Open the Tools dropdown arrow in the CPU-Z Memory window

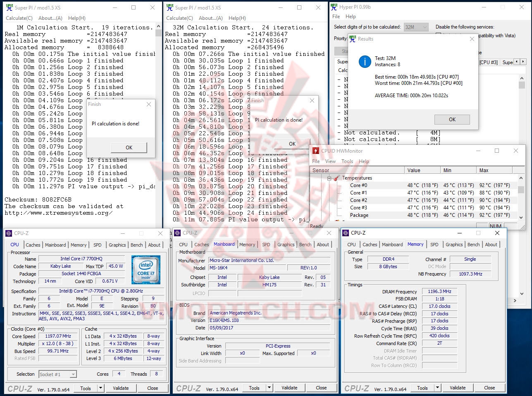[x=438, y=388]
